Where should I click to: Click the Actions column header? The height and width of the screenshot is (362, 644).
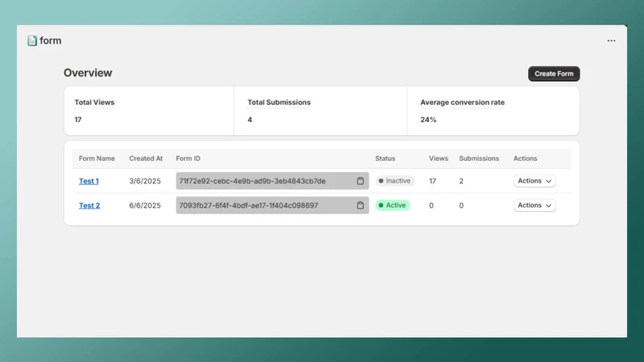click(x=525, y=158)
